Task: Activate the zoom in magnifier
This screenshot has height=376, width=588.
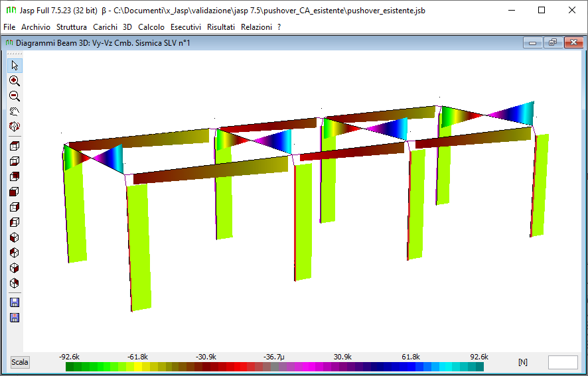Action: point(14,81)
